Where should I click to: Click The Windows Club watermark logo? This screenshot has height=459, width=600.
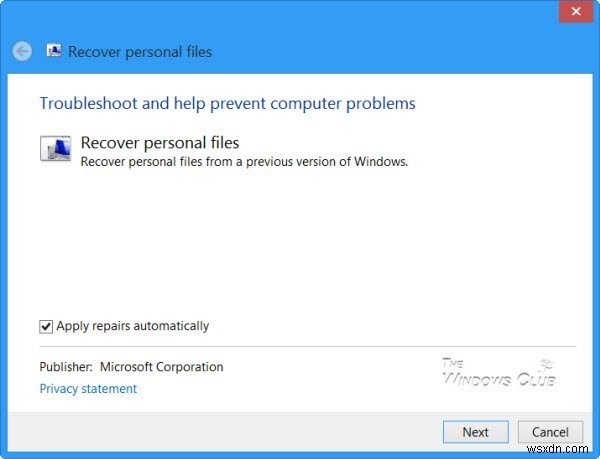point(498,373)
